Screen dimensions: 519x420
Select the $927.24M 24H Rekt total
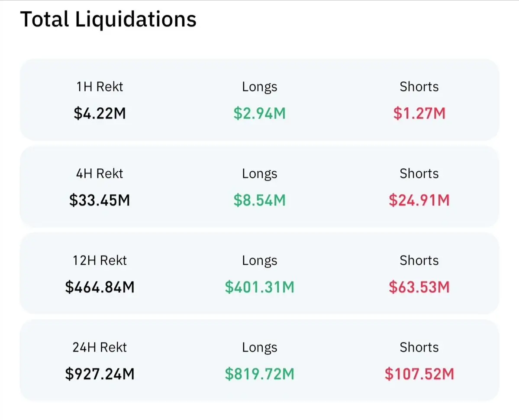click(100, 374)
